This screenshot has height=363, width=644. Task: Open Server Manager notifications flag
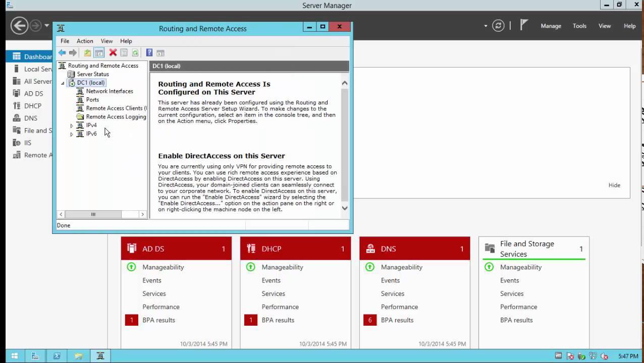click(x=524, y=25)
